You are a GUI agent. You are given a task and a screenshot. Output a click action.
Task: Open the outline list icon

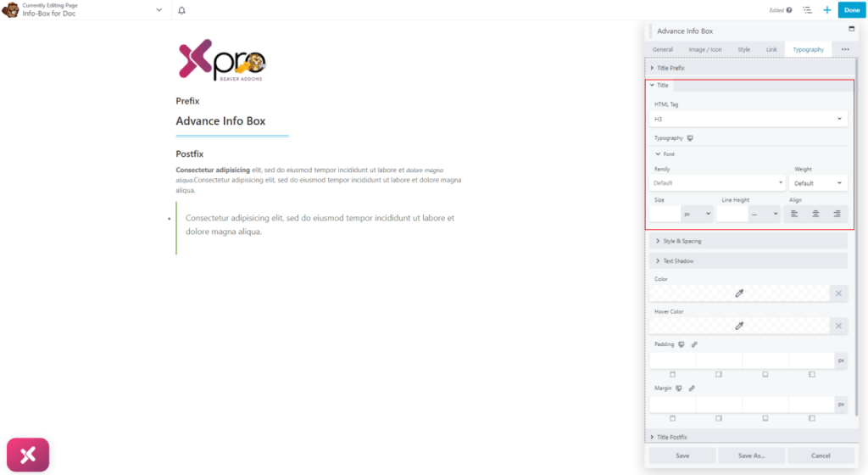click(807, 10)
